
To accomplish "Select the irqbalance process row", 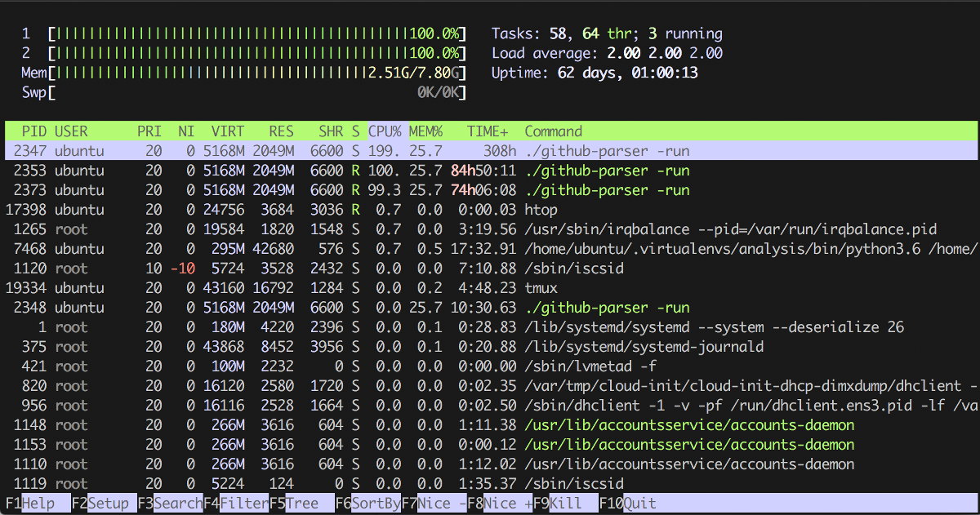I will pyautogui.click(x=490, y=229).
